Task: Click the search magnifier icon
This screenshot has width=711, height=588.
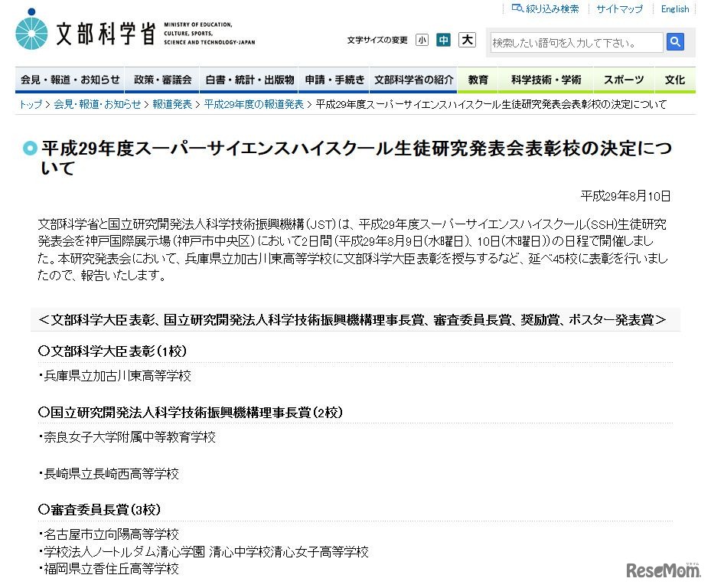Action: tap(674, 42)
